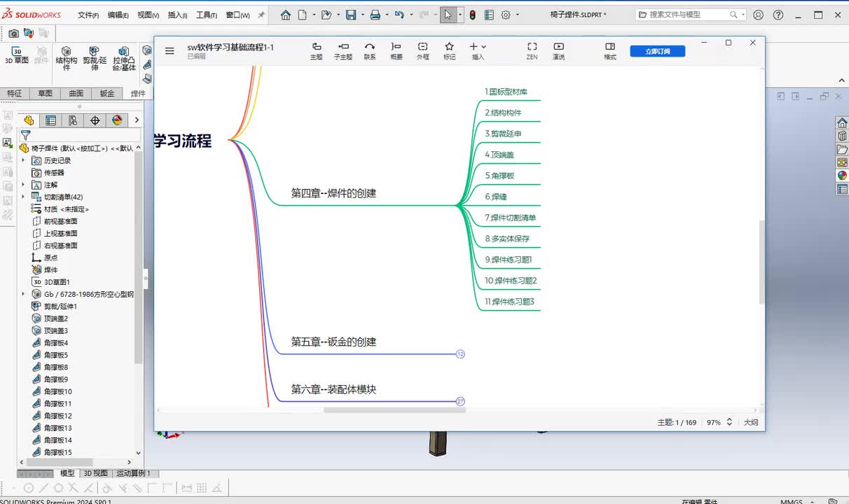Open the 文件(F) menu
Image resolution: width=849 pixels, height=504 pixels.
pos(88,15)
